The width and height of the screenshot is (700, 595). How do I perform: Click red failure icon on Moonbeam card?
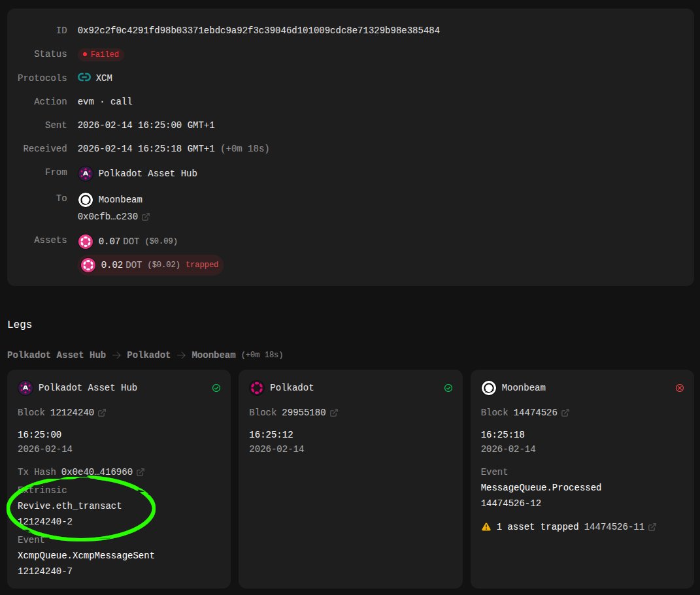[680, 388]
